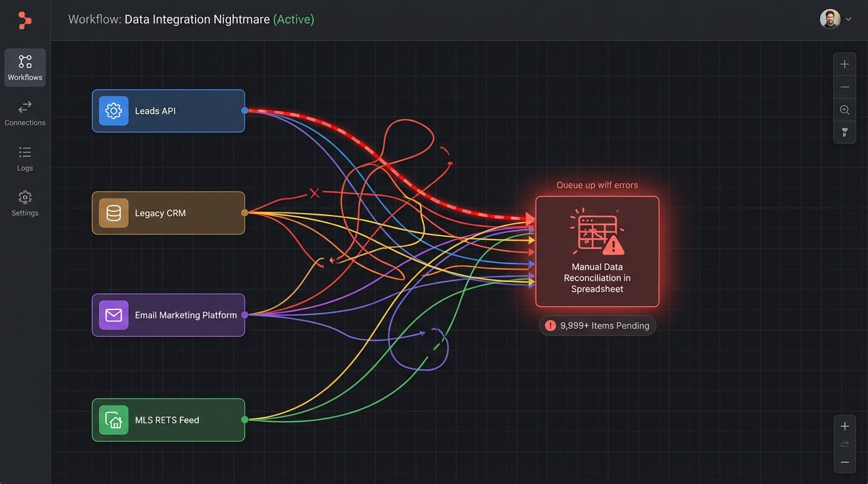This screenshot has width=868, height=484.
Task: View the Logs panel
Action: point(25,157)
